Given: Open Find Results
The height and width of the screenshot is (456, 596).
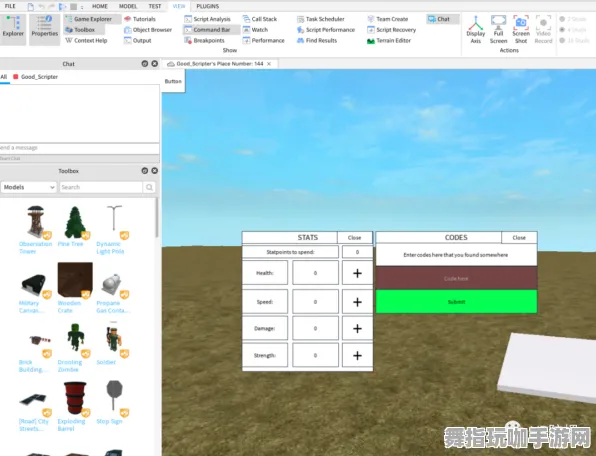Looking at the screenshot, I should point(317,40).
